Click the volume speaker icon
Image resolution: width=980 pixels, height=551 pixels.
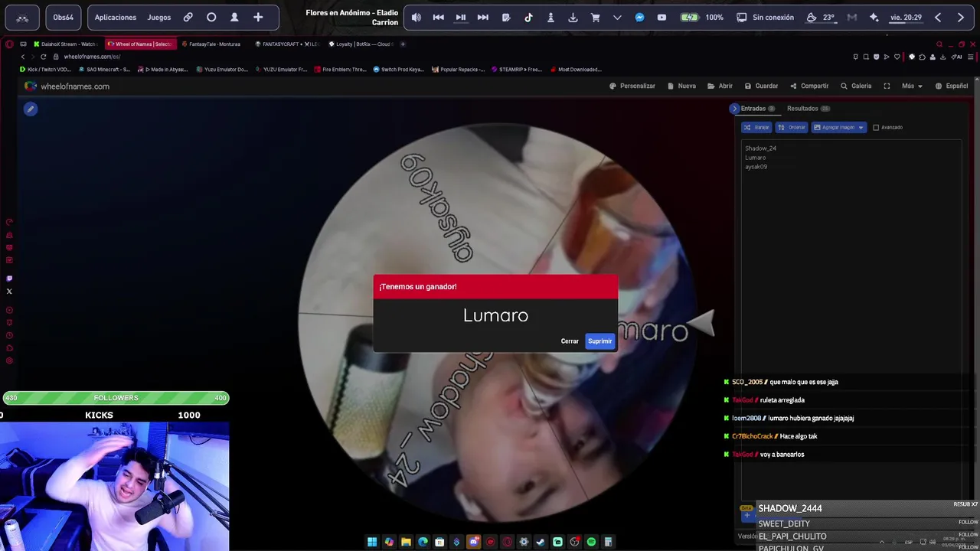[x=416, y=18]
